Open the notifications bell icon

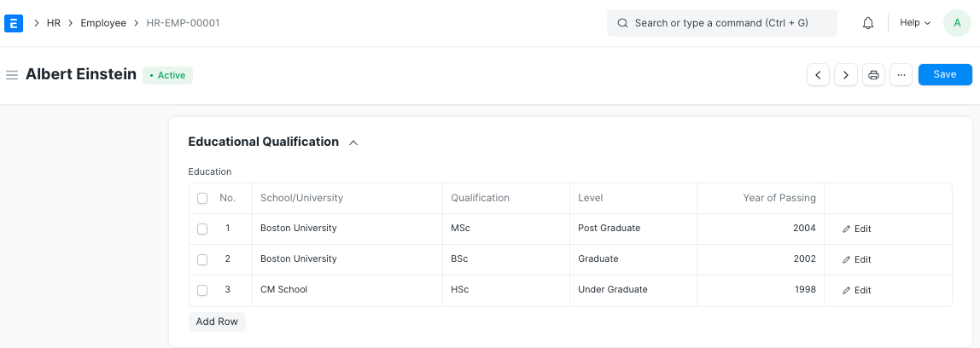[868, 23]
